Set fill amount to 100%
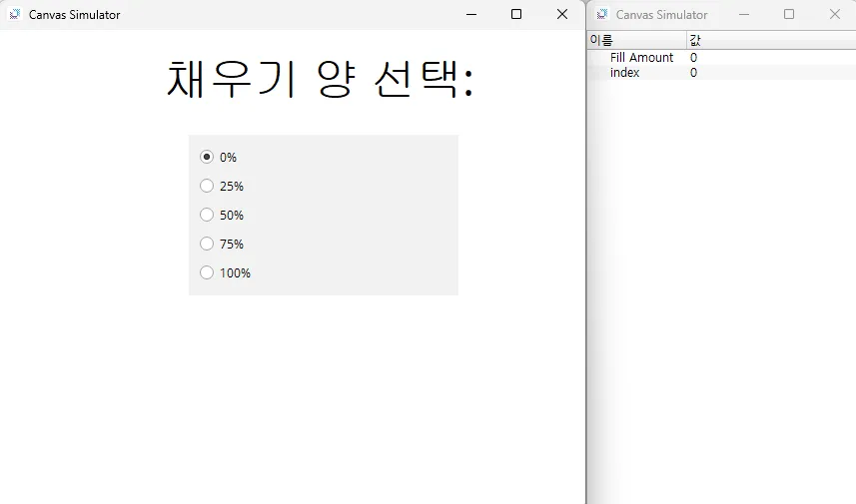The width and height of the screenshot is (856, 504). [207, 272]
